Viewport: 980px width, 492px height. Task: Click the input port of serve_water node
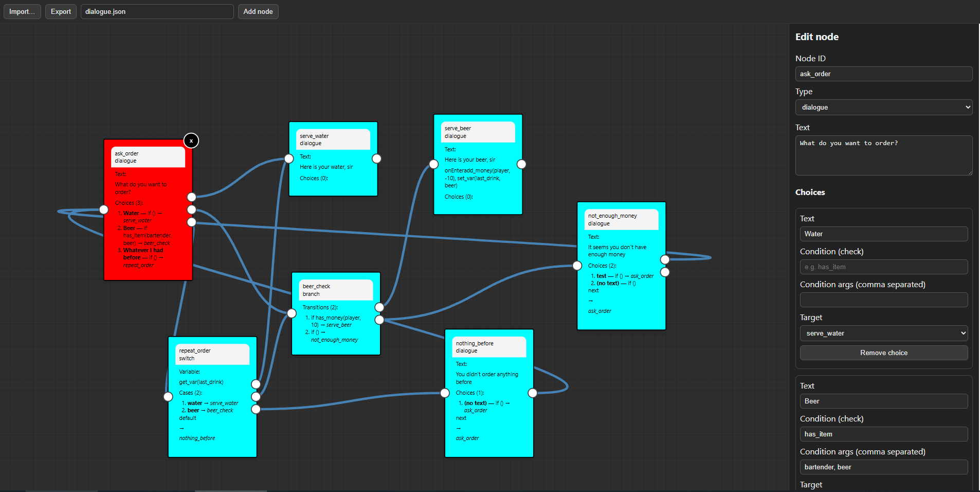289,159
